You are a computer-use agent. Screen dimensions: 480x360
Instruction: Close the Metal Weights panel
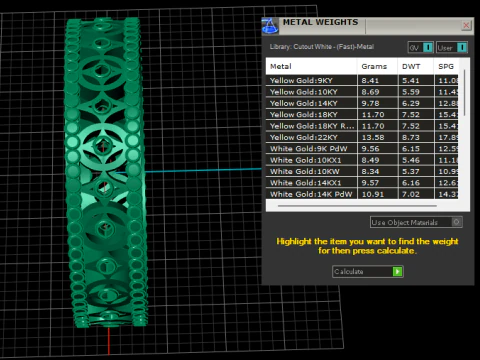click(x=466, y=25)
